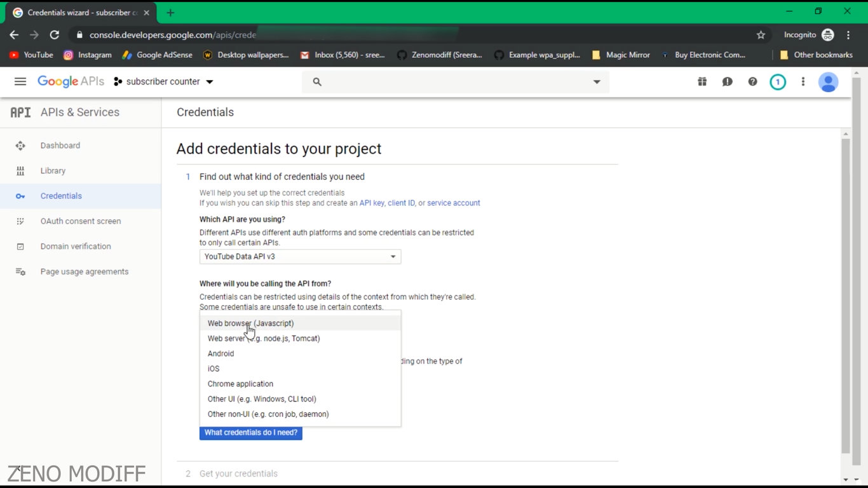Reload the page with refresh icon
Viewport: 868px width, 488px height.
55,35
